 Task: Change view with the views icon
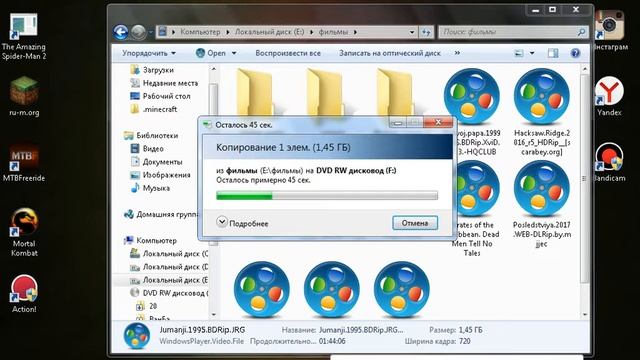click(519, 53)
